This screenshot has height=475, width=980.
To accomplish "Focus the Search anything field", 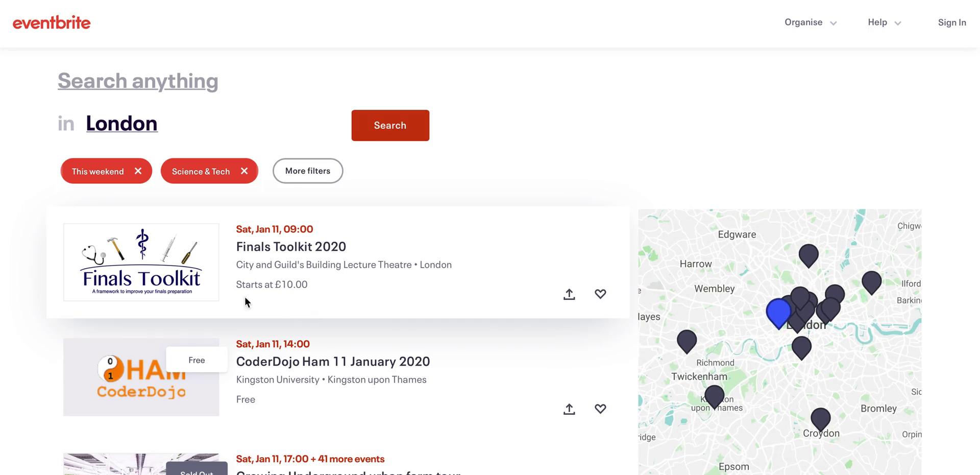I will point(138,81).
